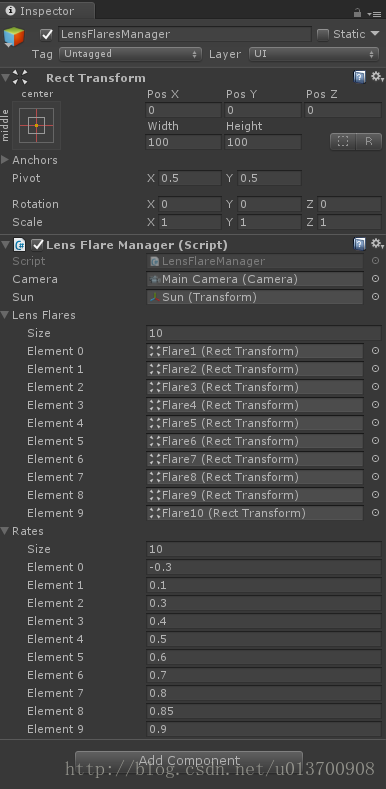Click the Add Component button
The width and height of the screenshot is (386, 789).
click(189, 760)
